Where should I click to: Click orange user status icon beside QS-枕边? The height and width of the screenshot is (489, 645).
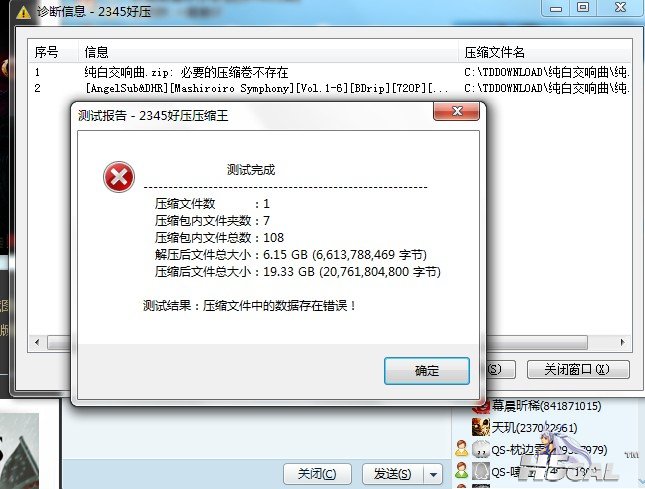pyautogui.click(x=462, y=449)
